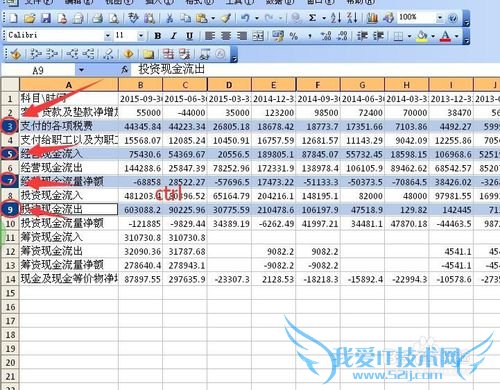Save the workbook with the floppy icon
Image resolution: width=500 pixels, height=390 pixels.
coord(46,18)
